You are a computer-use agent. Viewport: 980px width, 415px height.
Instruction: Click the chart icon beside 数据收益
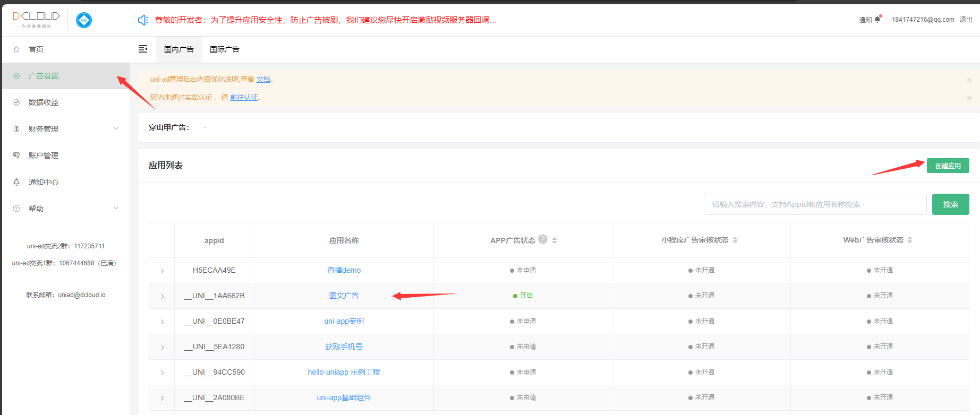[16, 102]
